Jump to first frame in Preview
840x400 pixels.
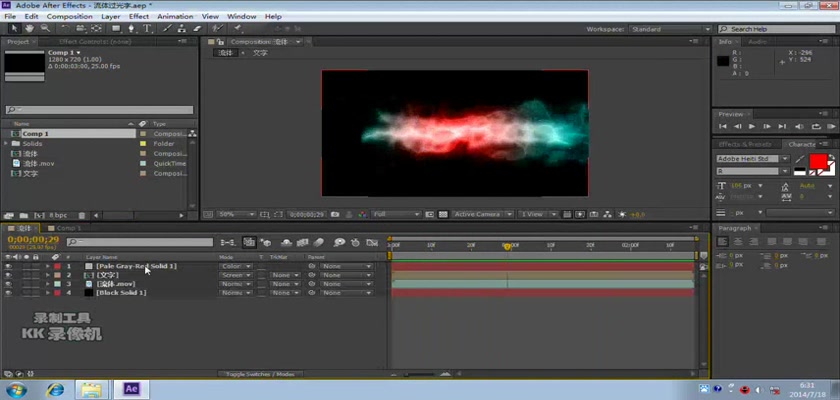[x=723, y=126]
